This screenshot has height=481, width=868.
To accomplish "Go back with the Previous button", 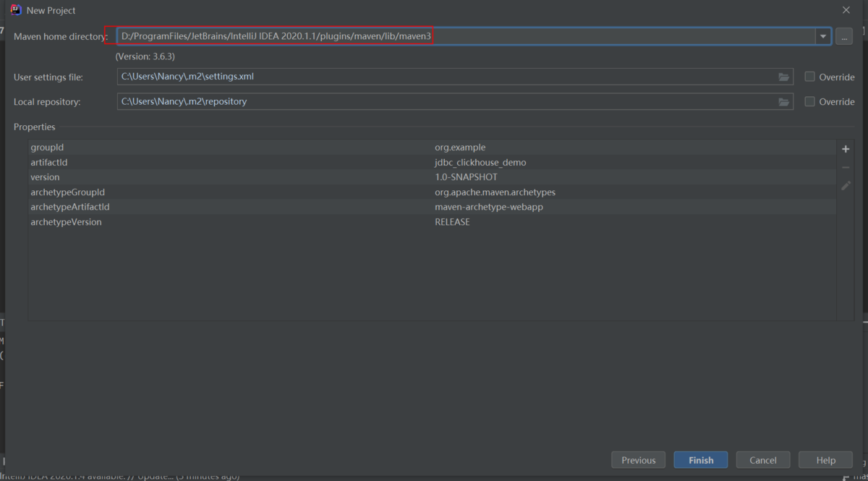I will (639, 460).
